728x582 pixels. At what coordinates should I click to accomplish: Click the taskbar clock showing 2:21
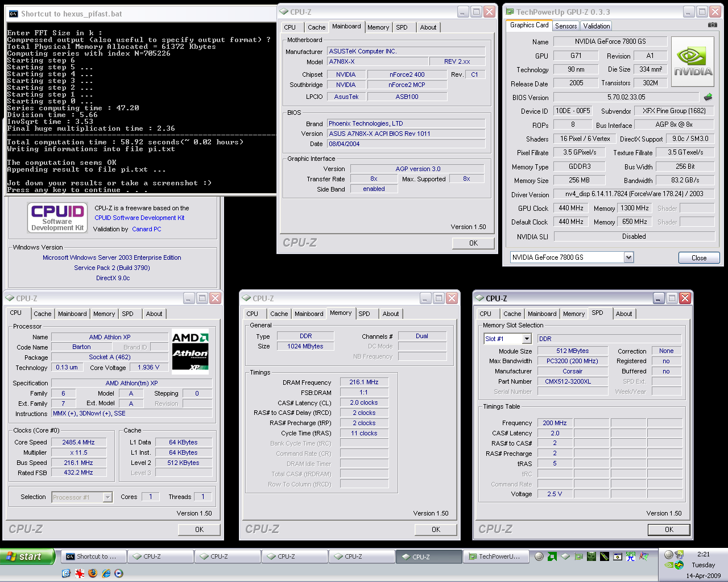[x=704, y=554]
